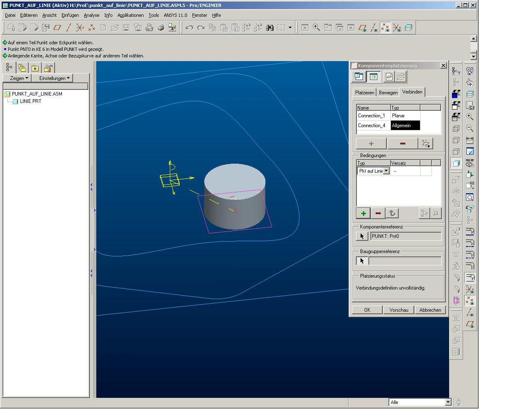Click the zoom out magnifier on right toolbar
This screenshot has width=525, height=420.
pos(470,128)
